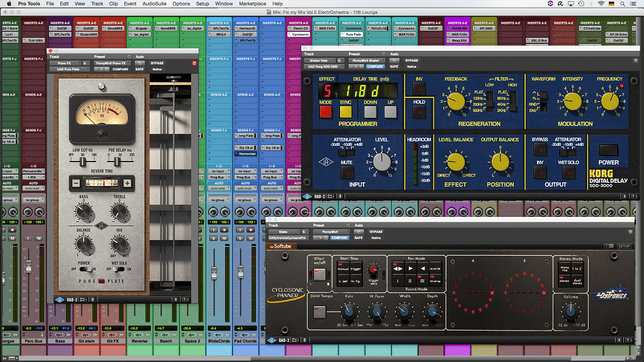
Task: Toggle the HOLD button on Korg delay
Action: [419, 112]
